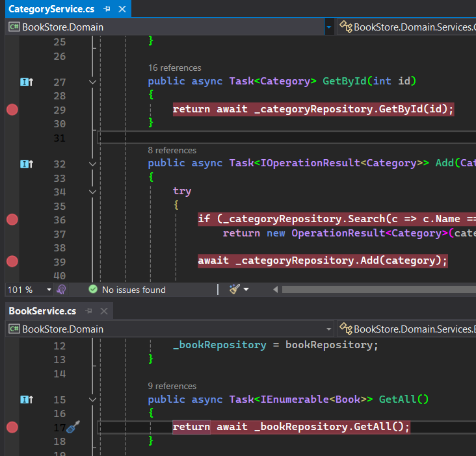Collapse the GetById method at line 27
Image resolution: width=476 pixels, height=456 pixels.
point(92,82)
